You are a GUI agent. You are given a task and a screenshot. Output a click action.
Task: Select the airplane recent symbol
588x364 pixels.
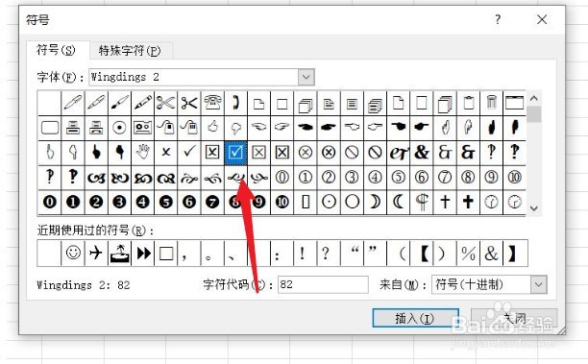pos(96,253)
